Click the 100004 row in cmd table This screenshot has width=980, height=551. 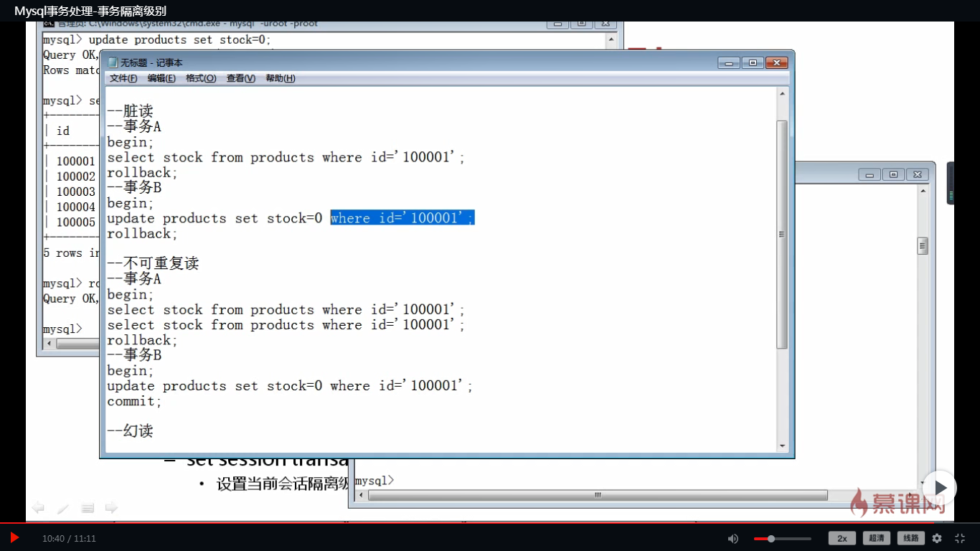[x=75, y=207]
